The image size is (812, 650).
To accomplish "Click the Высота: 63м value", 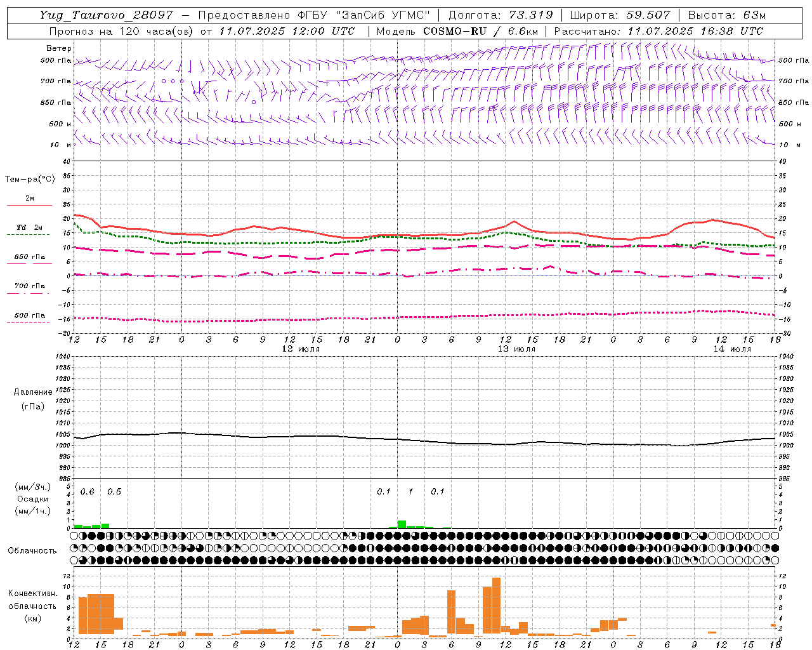I will (x=726, y=15).
